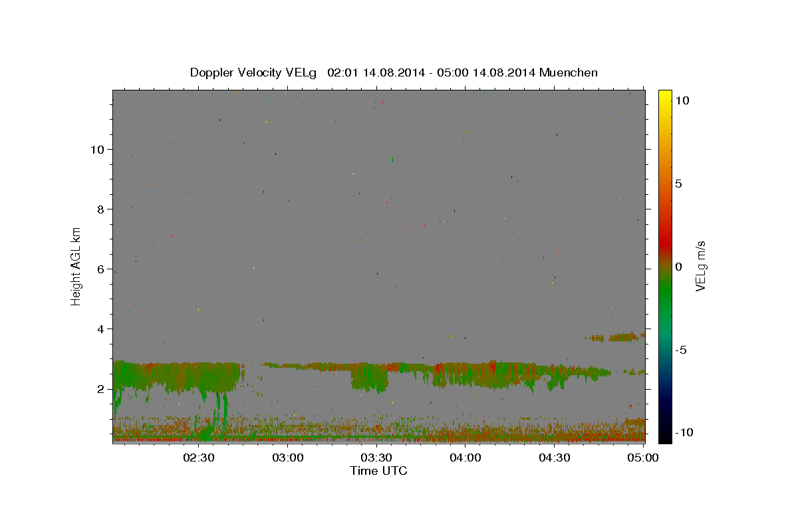Click the 'Time UTC' axis label
Viewport: 798px width, 532px height.
(378, 471)
